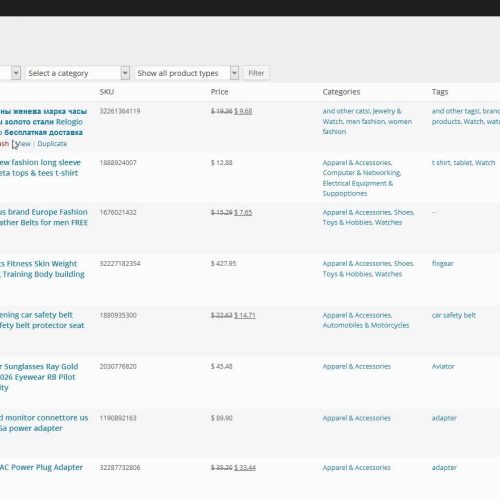Click the Filter button
Image resolution: width=500 pixels, height=500 pixels.
256,73
